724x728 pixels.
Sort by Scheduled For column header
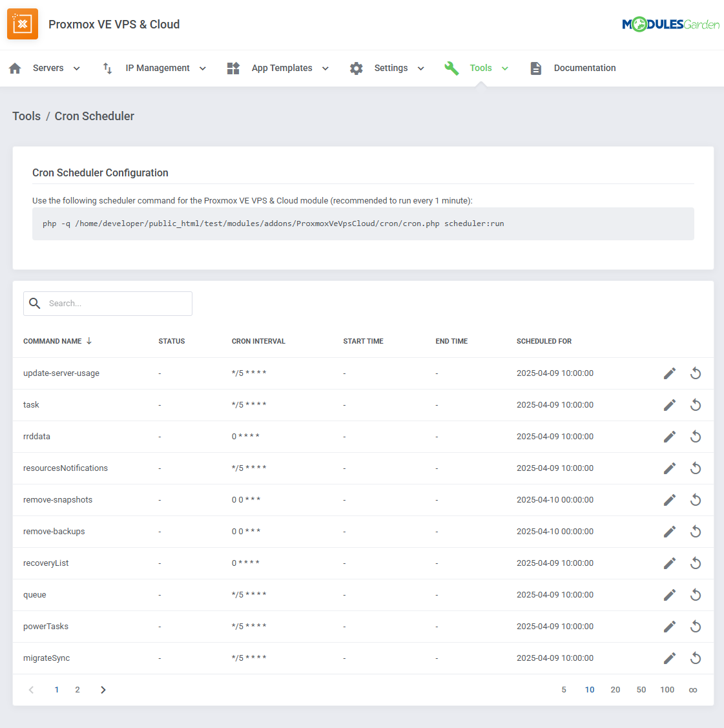pyautogui.click(x=544, y=341)
